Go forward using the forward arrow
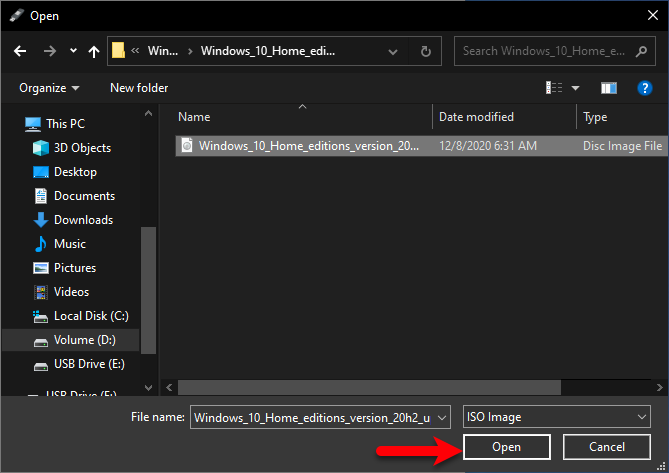The height and width of the screenshot is (473, 669). [50, 52]
